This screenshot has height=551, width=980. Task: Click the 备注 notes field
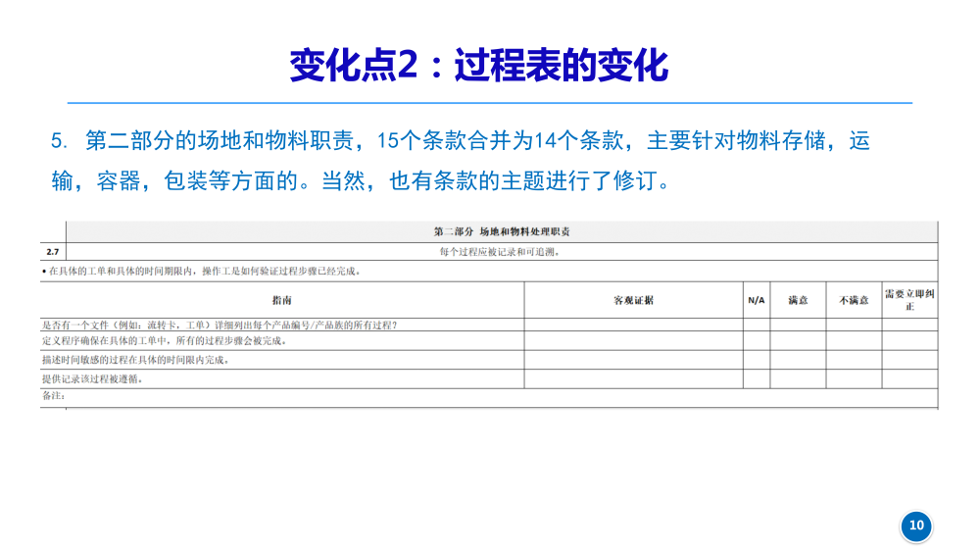coord(490,397)
